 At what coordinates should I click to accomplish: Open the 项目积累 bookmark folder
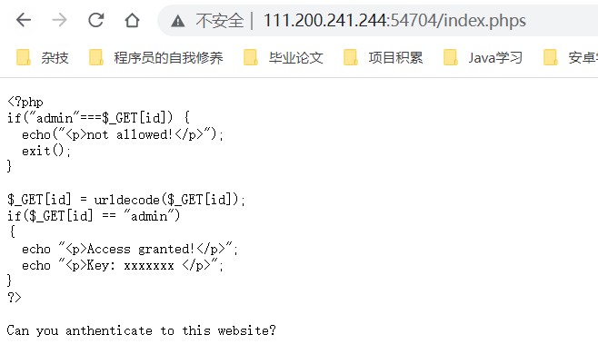[384, 58]
